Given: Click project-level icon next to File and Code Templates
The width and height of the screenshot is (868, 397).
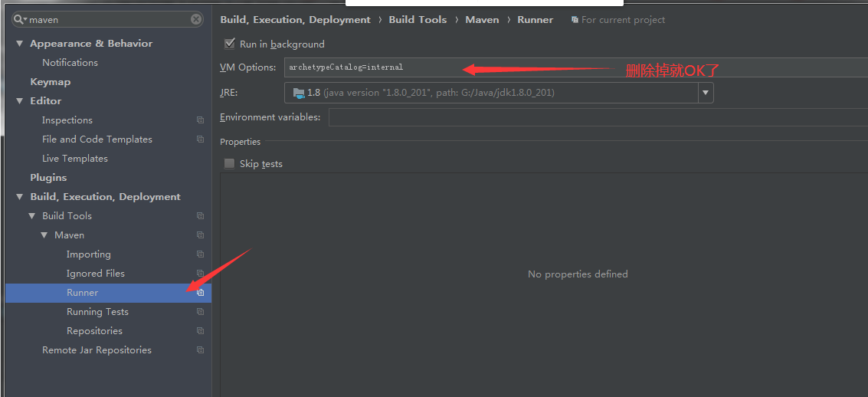Looking at the screenshot, I should tap(201, 139).
